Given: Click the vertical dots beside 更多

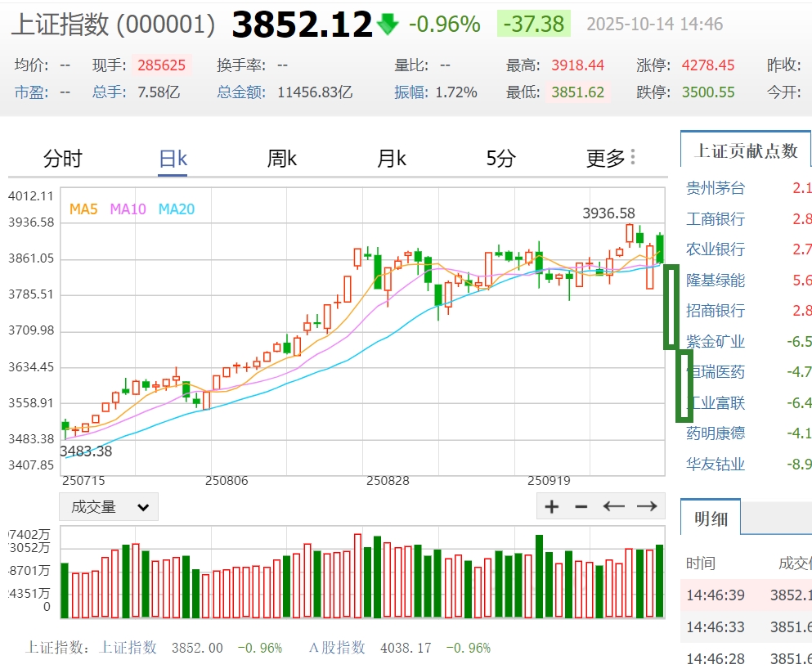Looking at the screenshot, I should pos(633,157).
